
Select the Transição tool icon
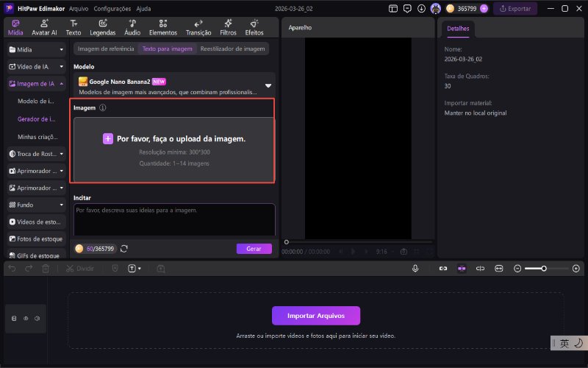point(198,27)
